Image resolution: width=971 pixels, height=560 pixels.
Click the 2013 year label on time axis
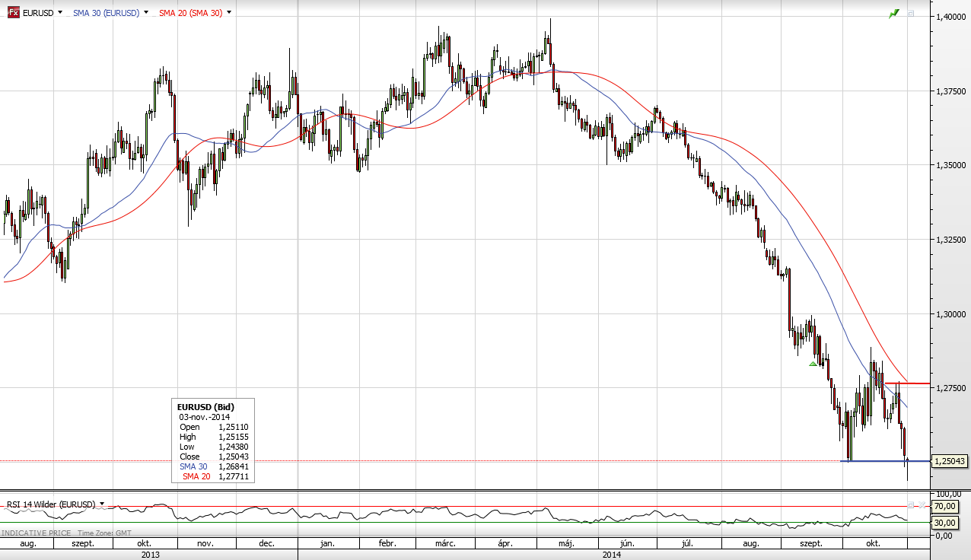tap(151, 555)
